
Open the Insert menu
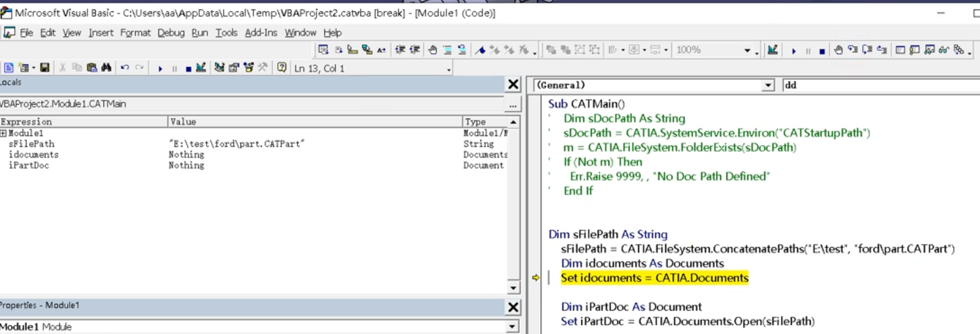pos(101,33)
